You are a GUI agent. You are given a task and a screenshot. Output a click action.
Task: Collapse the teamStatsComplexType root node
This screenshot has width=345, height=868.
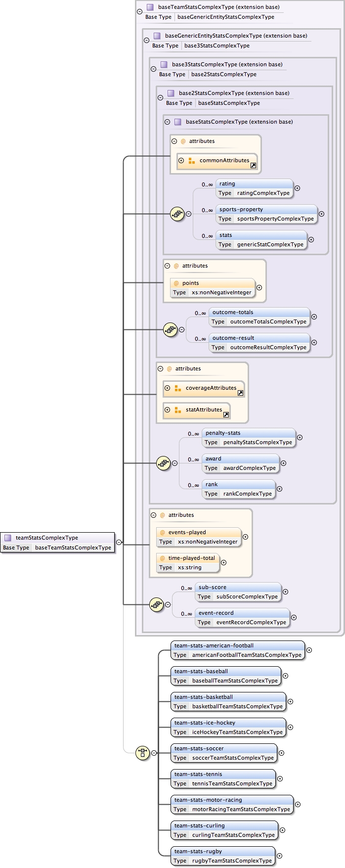pyautogui.click(x=119, y=542)
